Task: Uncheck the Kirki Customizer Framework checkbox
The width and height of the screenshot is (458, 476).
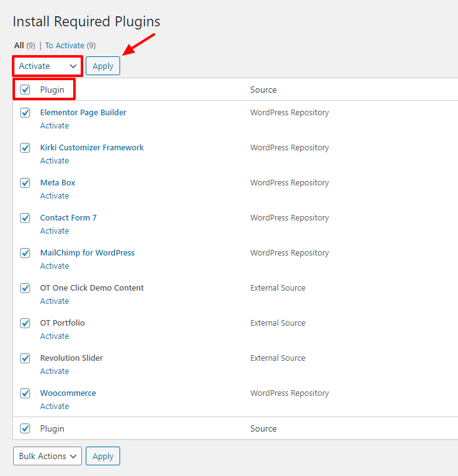Action: 25,148
